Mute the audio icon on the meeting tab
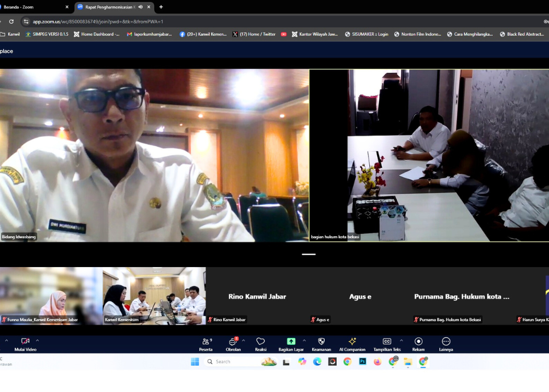The height and width of the screenshot is (392, 549). (x=141, y=7)
